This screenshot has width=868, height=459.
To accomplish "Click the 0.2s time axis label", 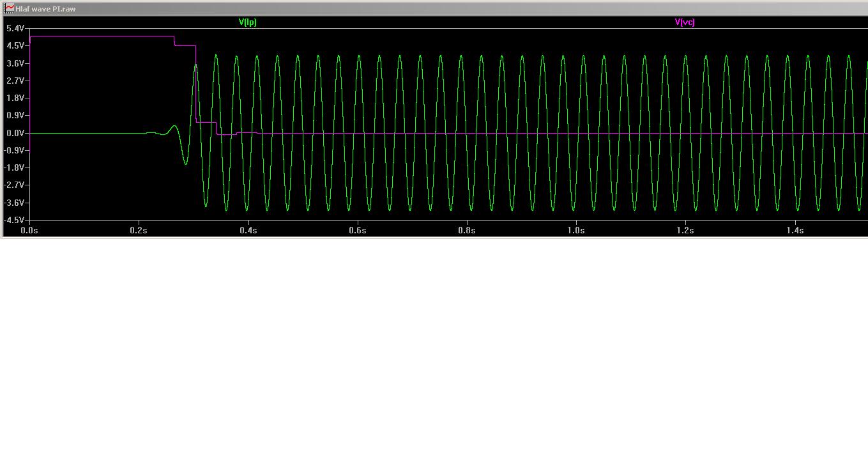I will pos(139,230).
